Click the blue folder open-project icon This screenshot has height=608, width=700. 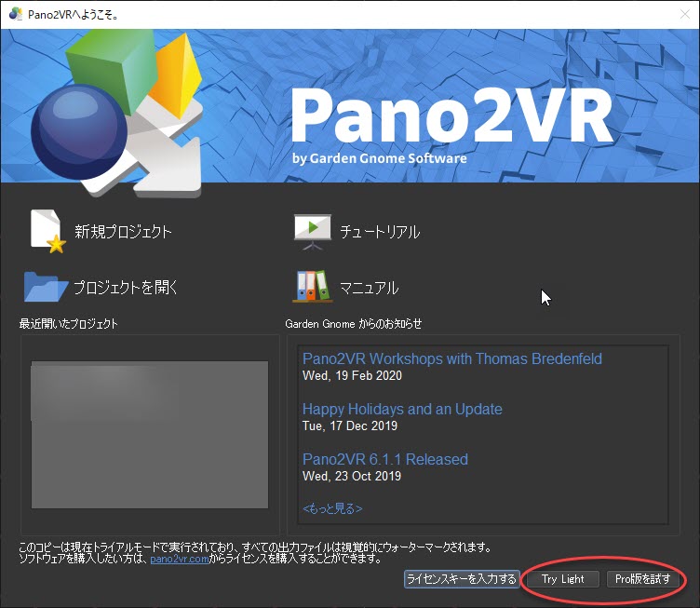click(x=46, y=287)
